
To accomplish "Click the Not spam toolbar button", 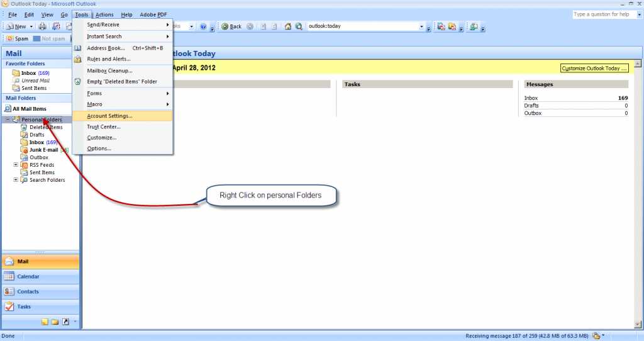I will [x=49, y=38].
